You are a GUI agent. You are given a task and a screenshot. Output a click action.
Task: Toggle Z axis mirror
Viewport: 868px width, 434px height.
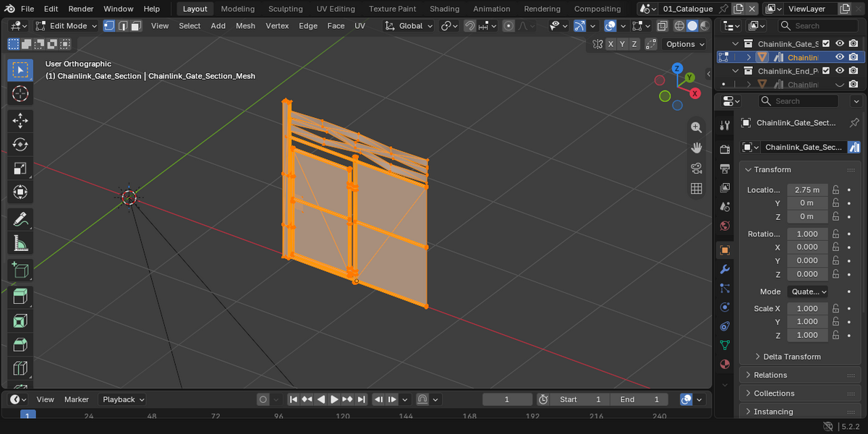pyautogui.click(x=634, y=44)
